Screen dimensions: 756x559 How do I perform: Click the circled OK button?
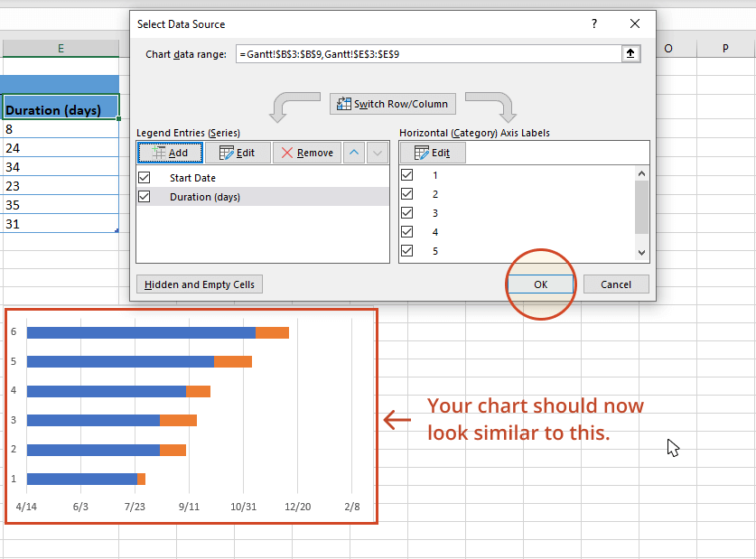[540, 284]
